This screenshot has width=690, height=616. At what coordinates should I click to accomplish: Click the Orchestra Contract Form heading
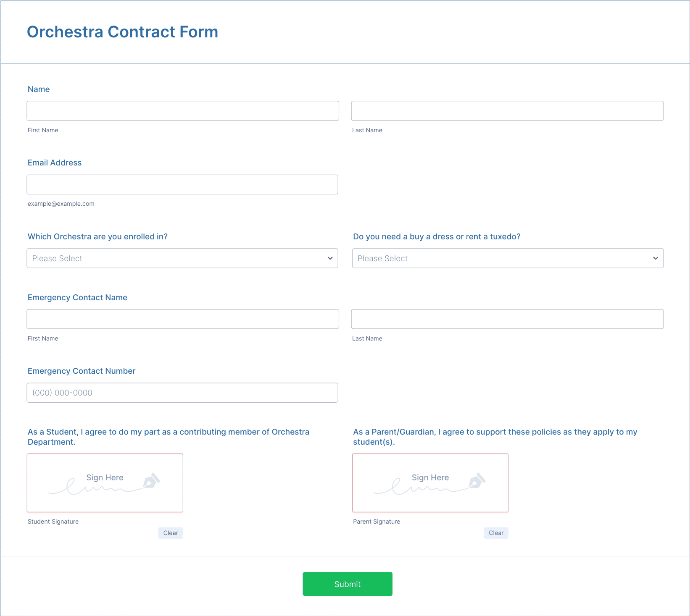click(123, 32)
